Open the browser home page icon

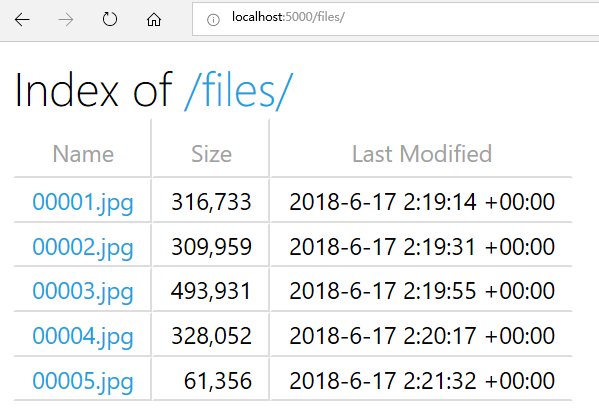(x=154, y=19)
